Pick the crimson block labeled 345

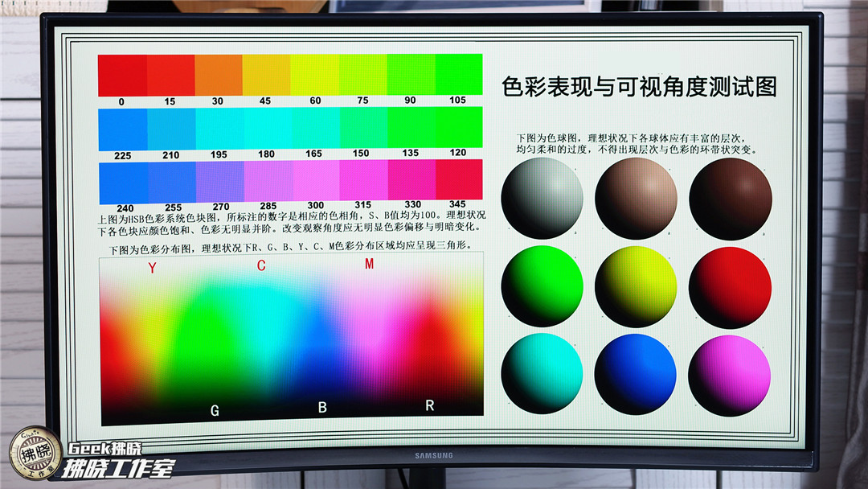[460, 179]
